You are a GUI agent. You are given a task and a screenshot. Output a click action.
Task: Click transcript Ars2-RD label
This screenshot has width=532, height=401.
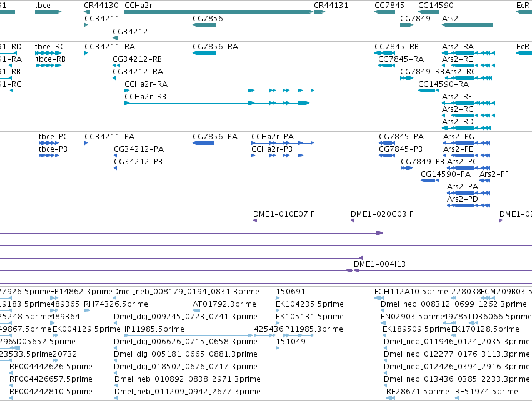(x=458, y=121)
